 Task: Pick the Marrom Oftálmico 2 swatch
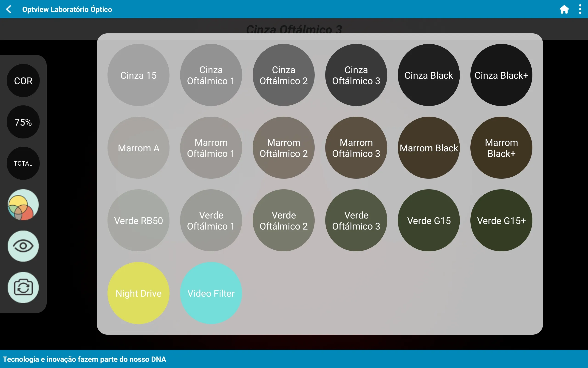point(284,148)
